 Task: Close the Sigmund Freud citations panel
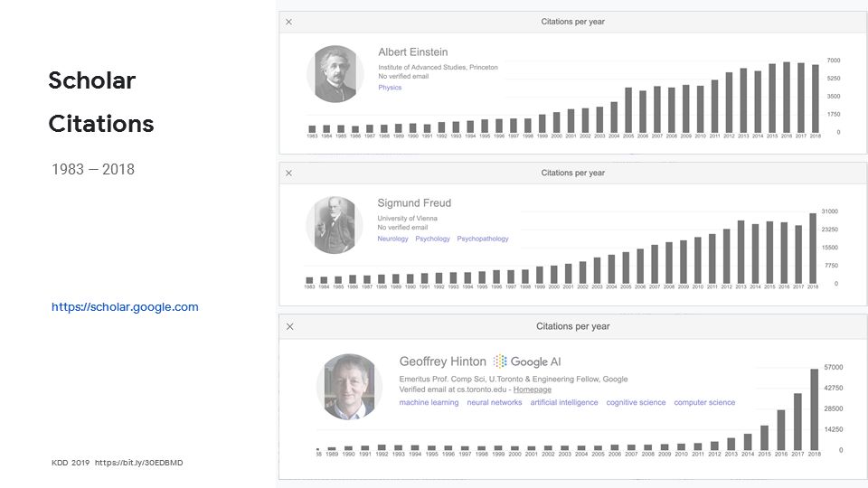[x=289, y=173]
